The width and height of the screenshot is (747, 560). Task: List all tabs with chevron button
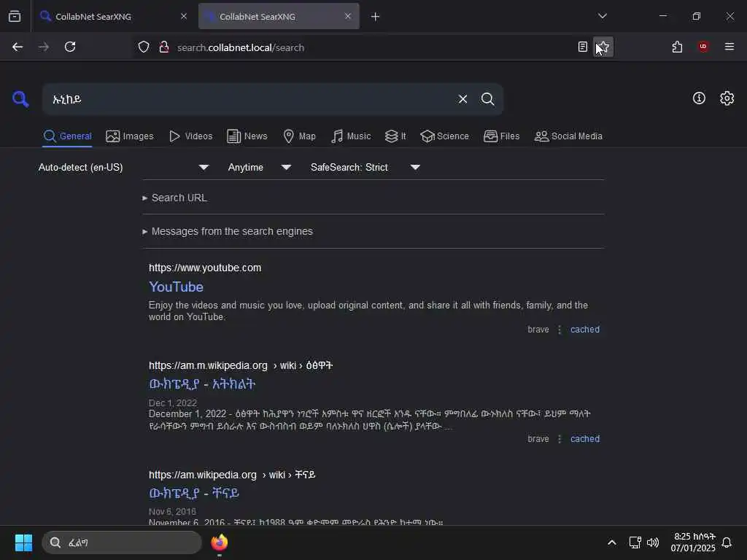click(x=603, y=16)
